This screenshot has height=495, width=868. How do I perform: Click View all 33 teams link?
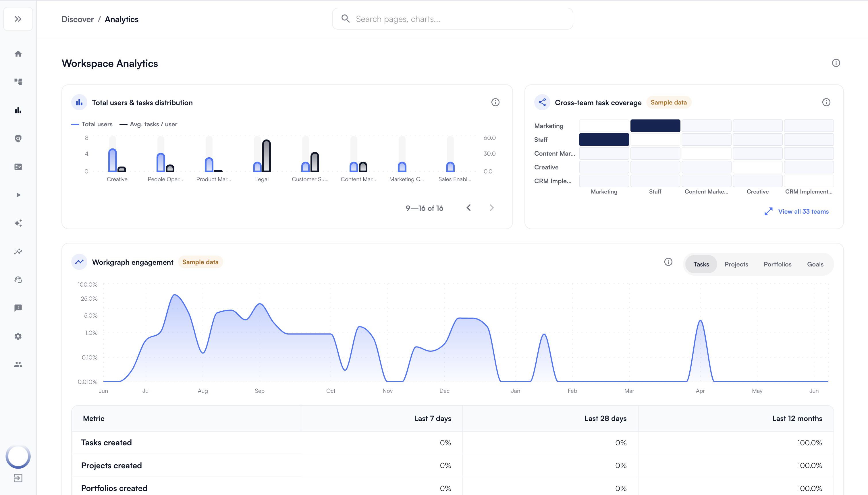pos(803,211)
